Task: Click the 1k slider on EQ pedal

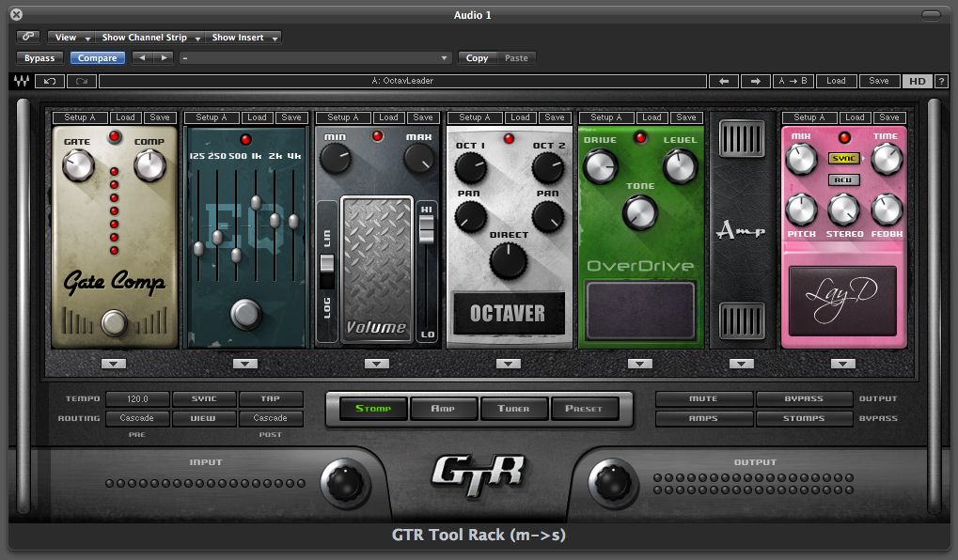Action: pyautogui.click(x=256, y=203)
